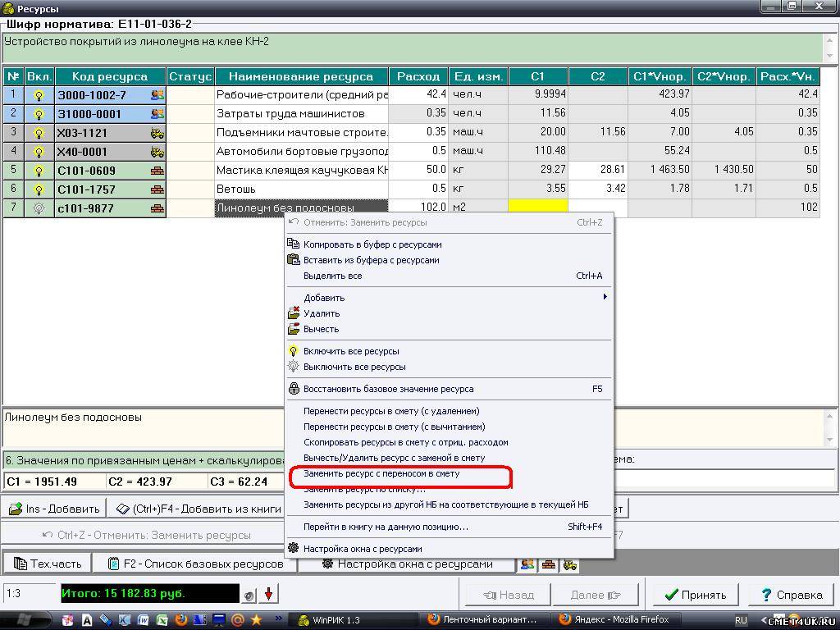Viewport: 840px width, 630px height.
Task: Click the yellow C1 cell in row 7
Action: 538,208
